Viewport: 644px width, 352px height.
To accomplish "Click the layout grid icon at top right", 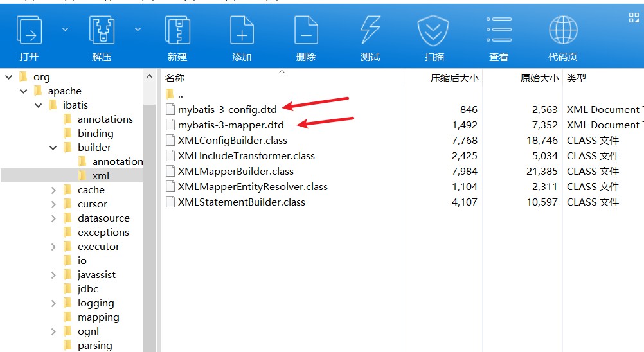I will (634, 17).
